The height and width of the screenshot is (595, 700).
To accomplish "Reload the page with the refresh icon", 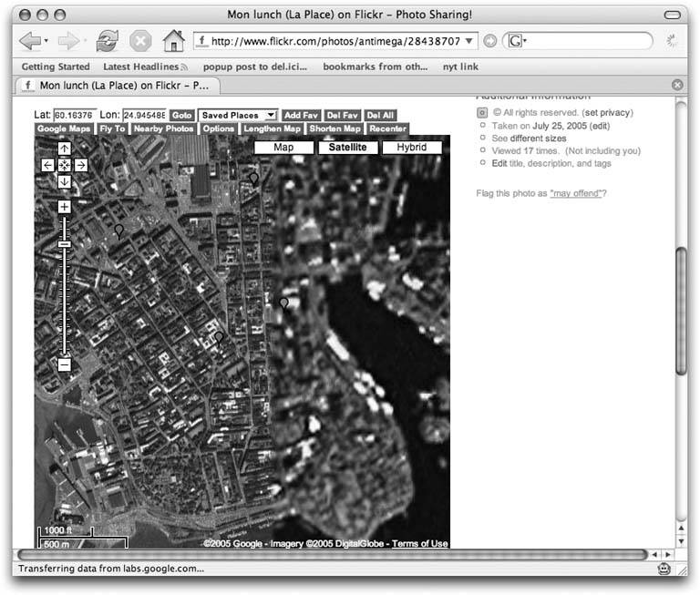I will pyautogui.click(x=107, y=41).
